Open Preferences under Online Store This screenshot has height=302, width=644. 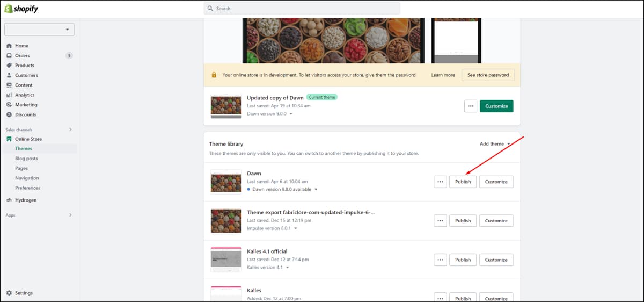pos(28,188)
